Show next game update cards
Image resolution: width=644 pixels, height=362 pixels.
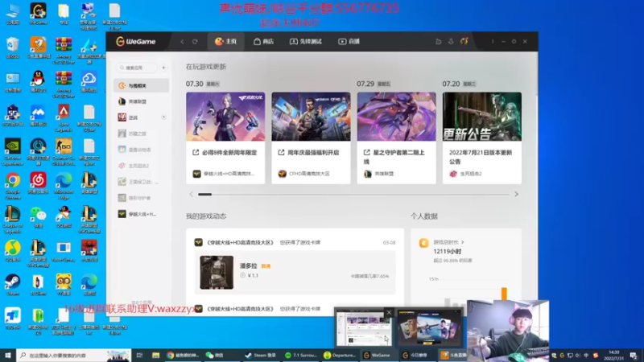tap(516, 194)
